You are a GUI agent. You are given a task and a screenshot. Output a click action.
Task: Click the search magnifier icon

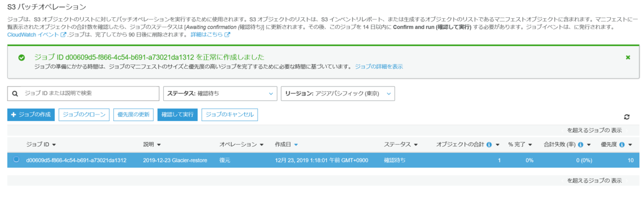coord(15,93)
